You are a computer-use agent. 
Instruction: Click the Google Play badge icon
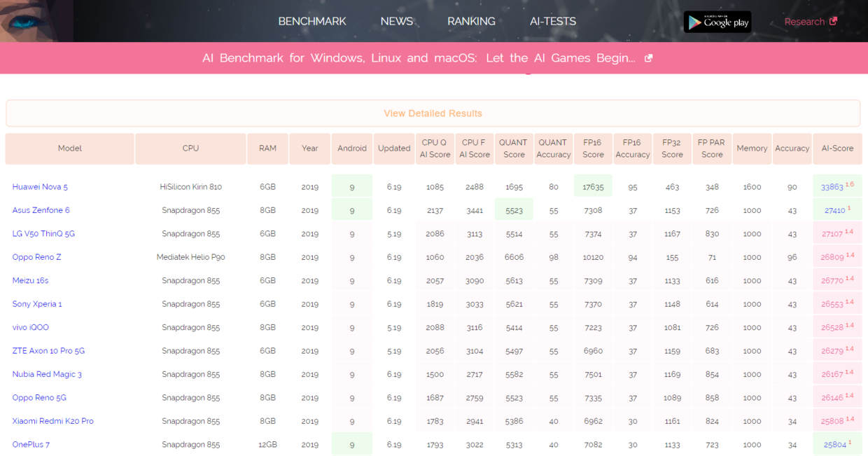717,22
